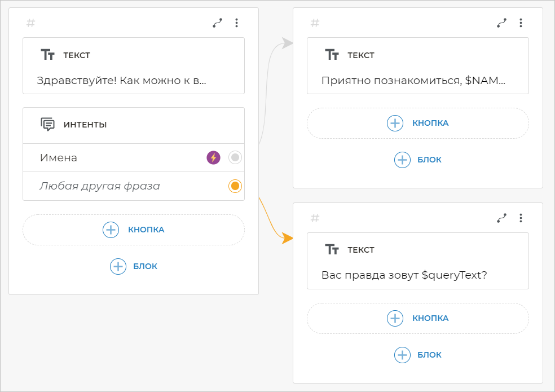The width and height of the screenshot is (555, 392).
Task: Click the connection icon on the greeting block
Action: click(x=217, y=23)
